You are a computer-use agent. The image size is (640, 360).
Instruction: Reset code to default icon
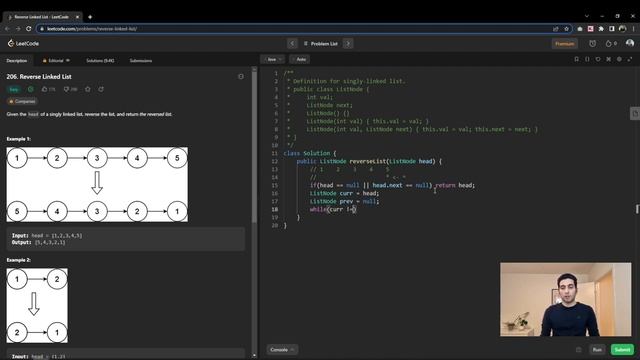(598, 59)
